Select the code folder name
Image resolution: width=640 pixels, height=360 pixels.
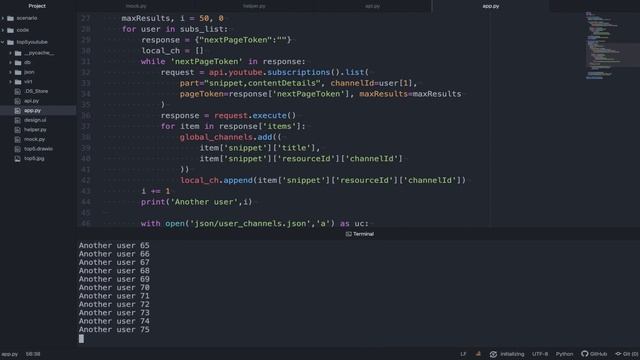click(22, 30)
